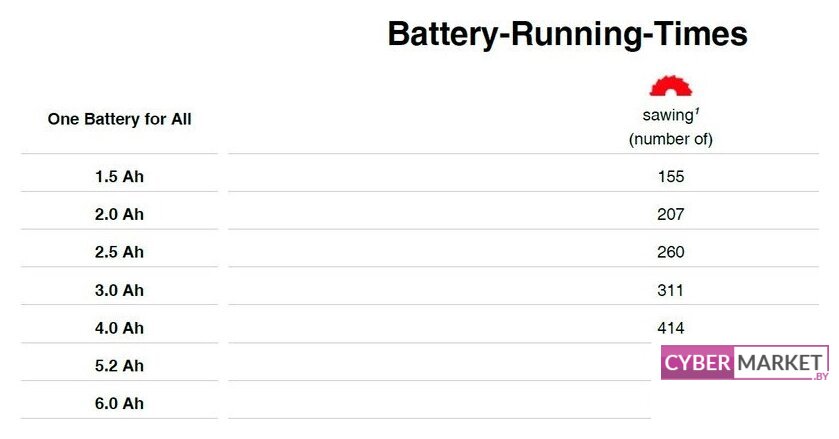Click the 260 value cell
The width and height of the screenshot is (839, 439).
coord(670,252)
